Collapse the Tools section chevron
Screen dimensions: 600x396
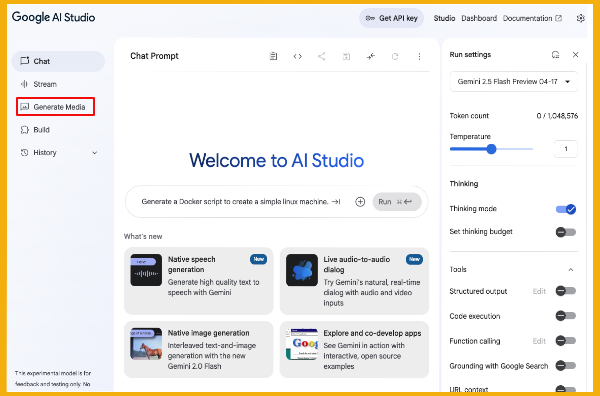(x=571, y=270)
